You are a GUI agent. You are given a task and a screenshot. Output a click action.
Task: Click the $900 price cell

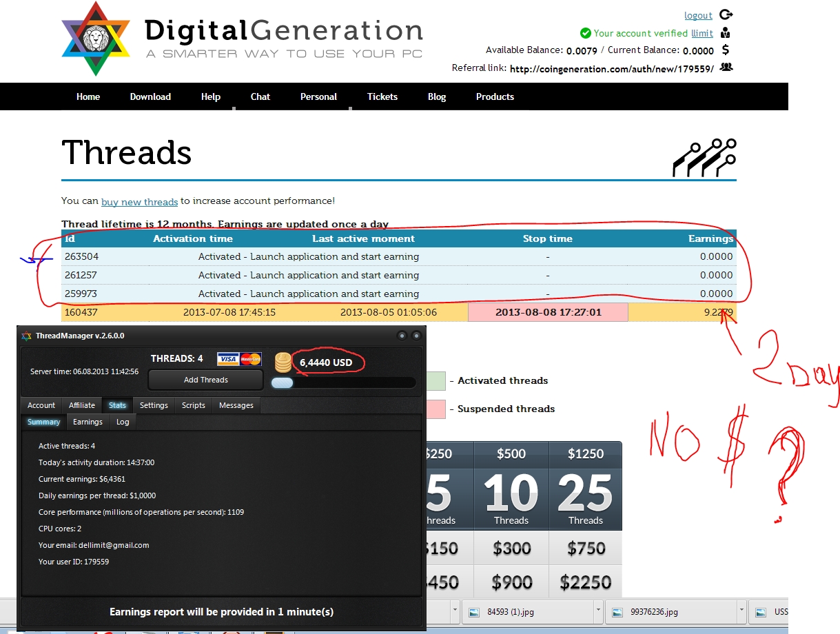click(x=511, y=582)
